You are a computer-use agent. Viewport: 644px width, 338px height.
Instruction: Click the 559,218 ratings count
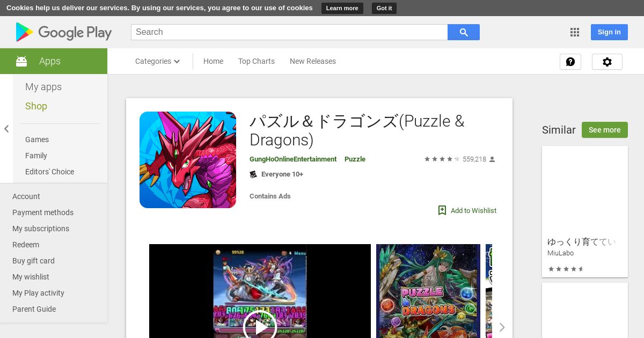[x=474, y=159]
